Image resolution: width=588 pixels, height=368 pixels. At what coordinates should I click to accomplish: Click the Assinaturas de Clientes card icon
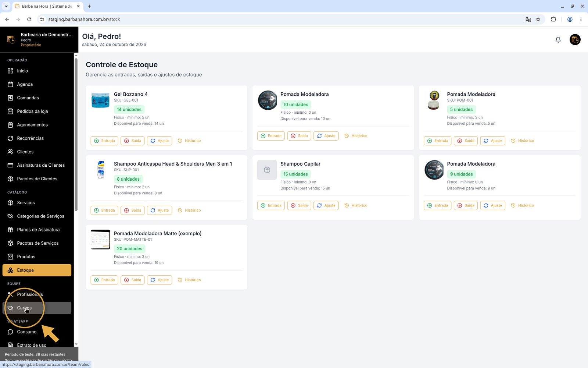(10, 165)
